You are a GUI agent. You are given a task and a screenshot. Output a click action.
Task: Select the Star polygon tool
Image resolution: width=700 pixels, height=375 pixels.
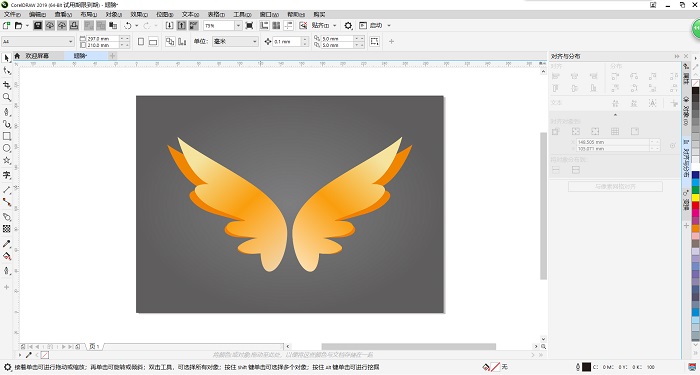coord(7,161)
